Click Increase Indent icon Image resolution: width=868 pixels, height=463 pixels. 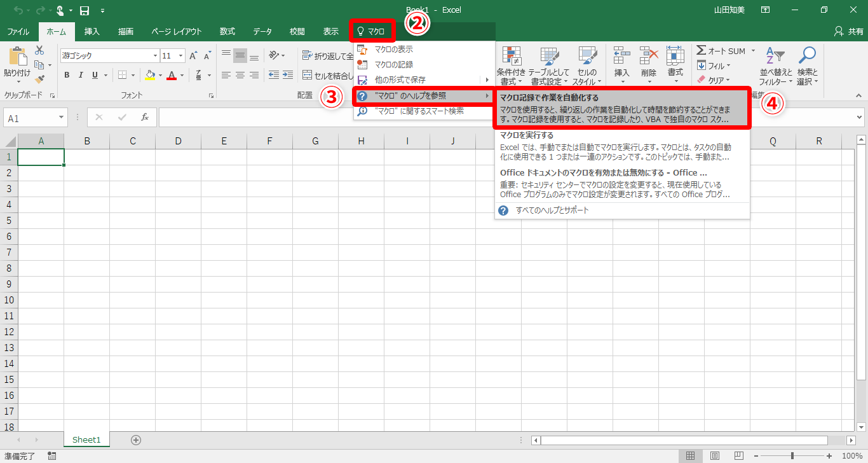coord(289,75)
